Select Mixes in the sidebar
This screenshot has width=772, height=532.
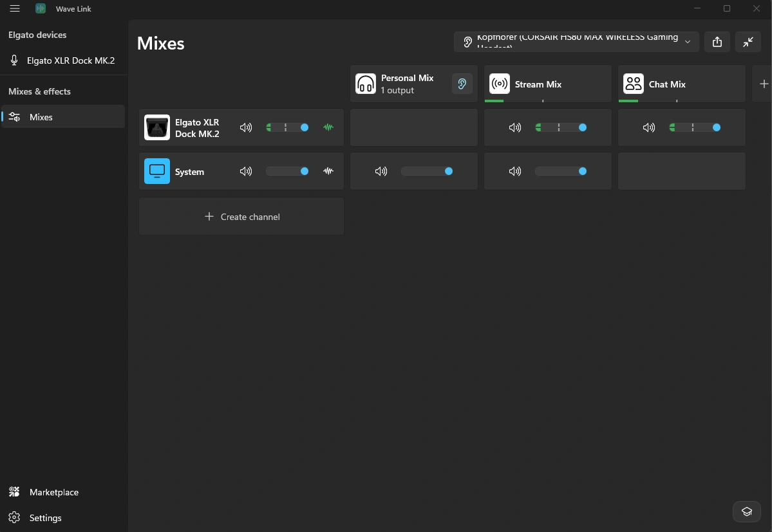click(63, 117)
